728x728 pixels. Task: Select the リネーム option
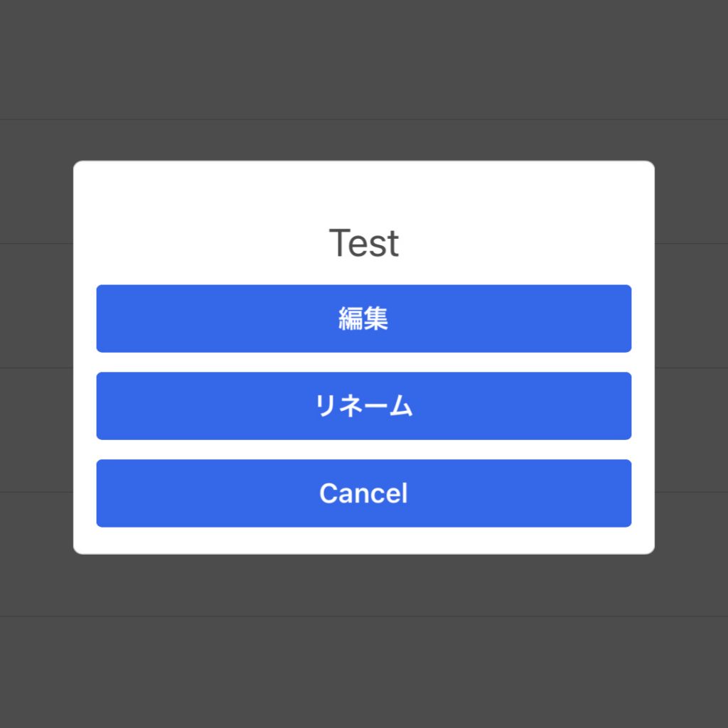point(363,406)
